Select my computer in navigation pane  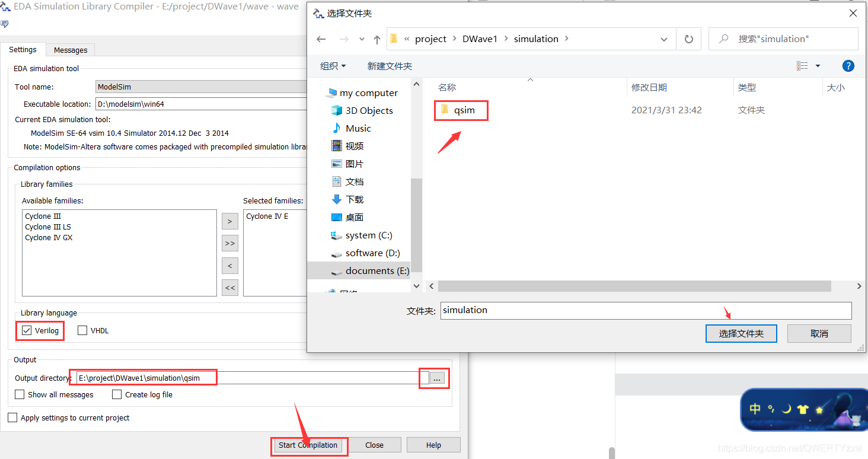point(362,93)
